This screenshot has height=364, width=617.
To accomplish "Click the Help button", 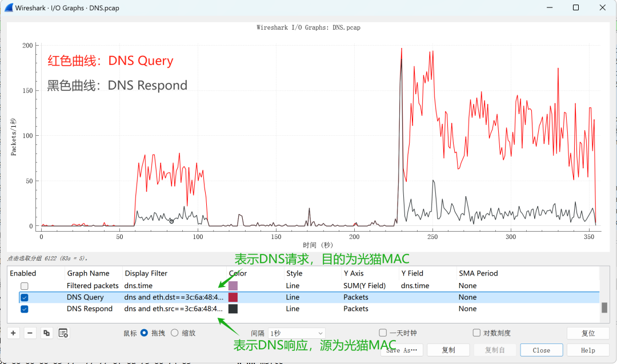I will pyautogui.click(x=588, y=350).
